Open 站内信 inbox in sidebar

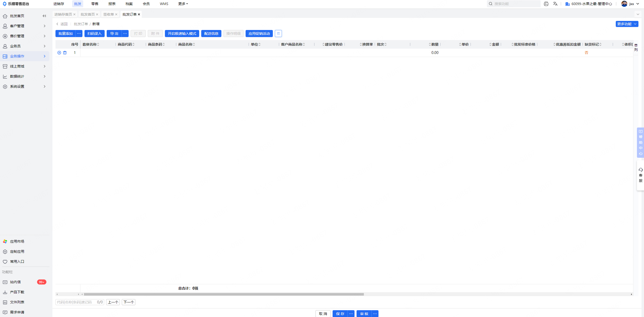point(15,282)
